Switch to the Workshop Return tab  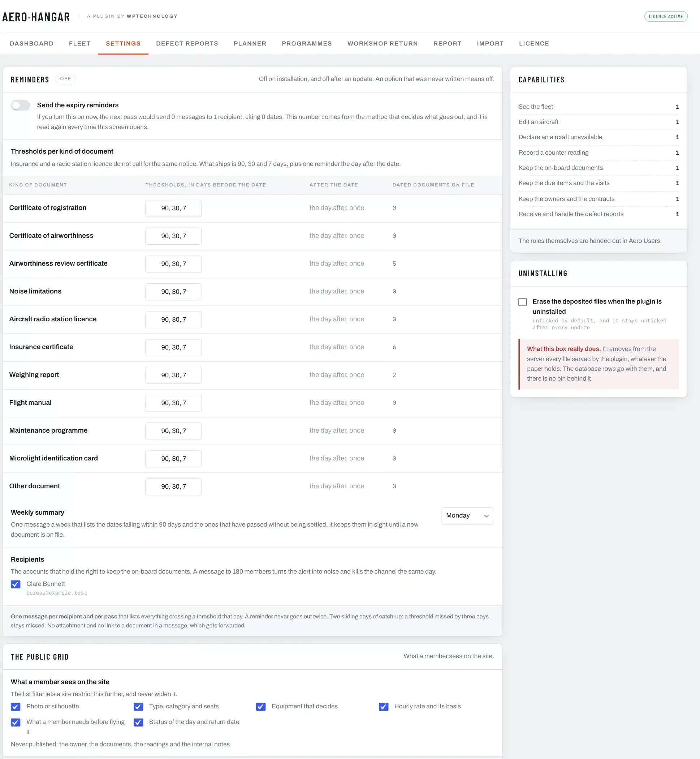383,44
